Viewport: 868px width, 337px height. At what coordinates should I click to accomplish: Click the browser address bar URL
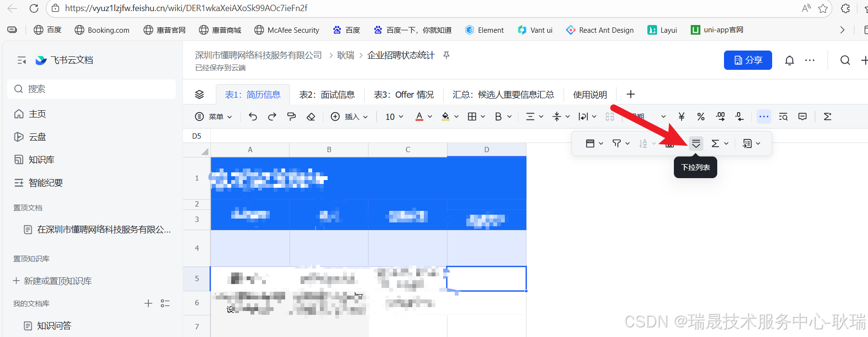pyautogui.click(x=186, y=8)
